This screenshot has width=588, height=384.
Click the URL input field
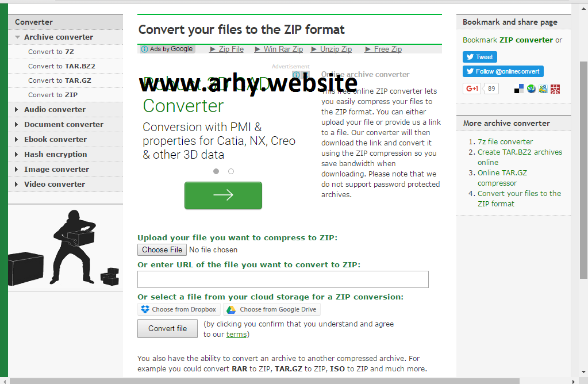click(283, 279)
